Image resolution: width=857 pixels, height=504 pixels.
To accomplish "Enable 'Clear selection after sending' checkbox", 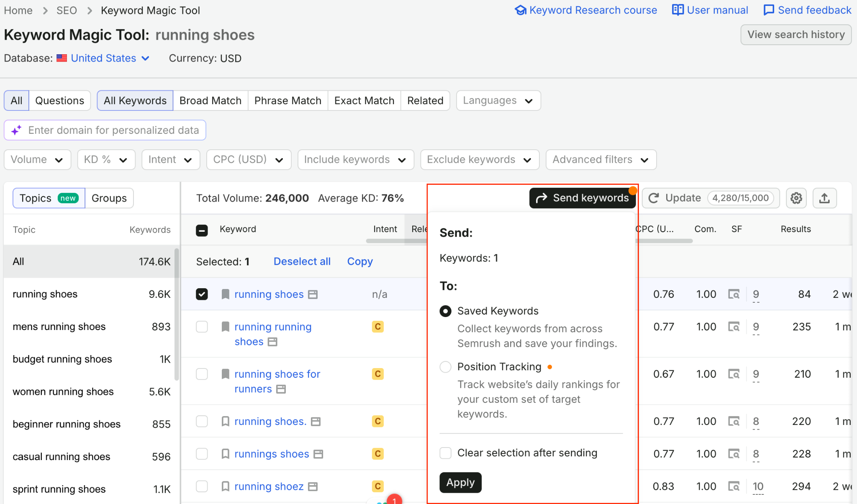I will point(445,453).
